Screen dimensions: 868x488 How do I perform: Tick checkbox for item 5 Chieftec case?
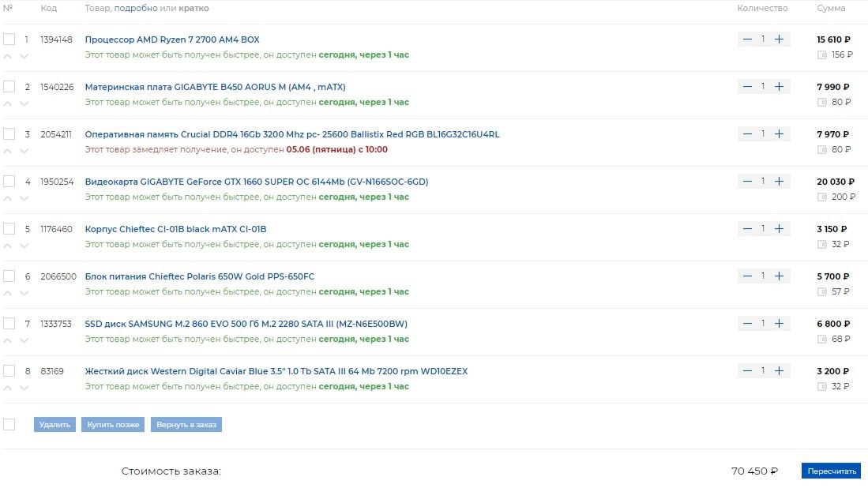(x=9, y=228)
